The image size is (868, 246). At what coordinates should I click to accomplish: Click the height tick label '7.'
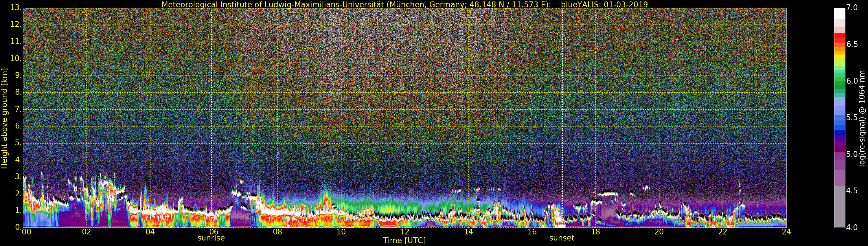click(x=18, y=109)
